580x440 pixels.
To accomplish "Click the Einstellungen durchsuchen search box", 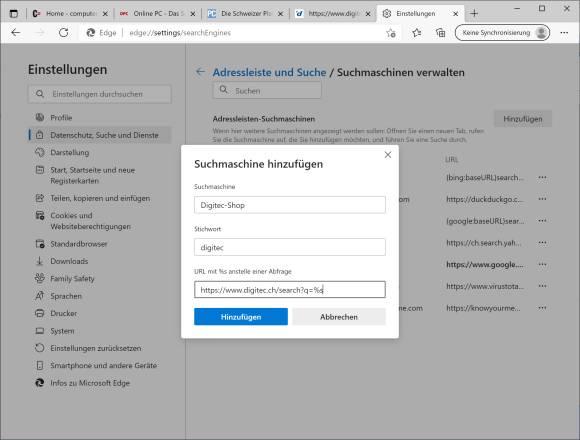I will click(100, 94).
